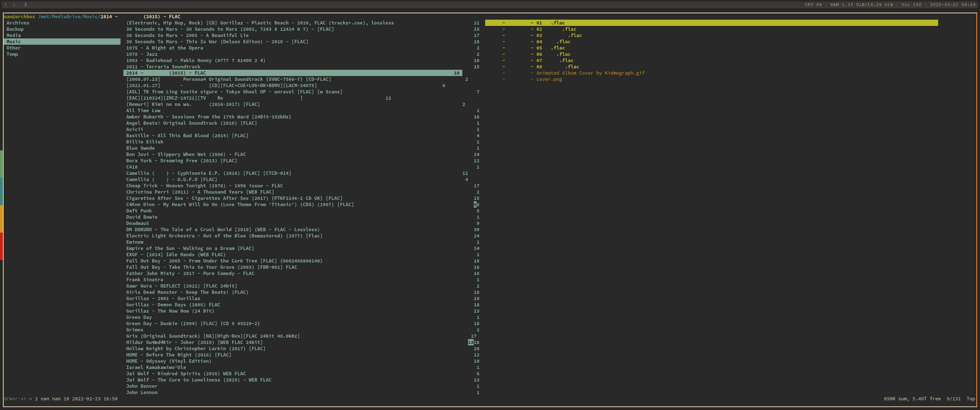Select the highlighted Music directory

(62, 42)
